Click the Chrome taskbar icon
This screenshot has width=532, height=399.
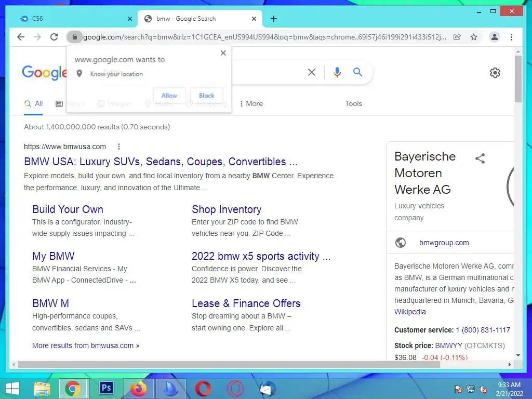pyautogui.click(x=73, y=389)
